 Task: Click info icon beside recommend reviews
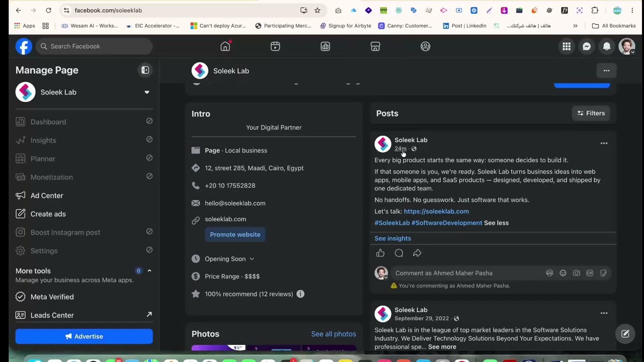tap(300, 294)
